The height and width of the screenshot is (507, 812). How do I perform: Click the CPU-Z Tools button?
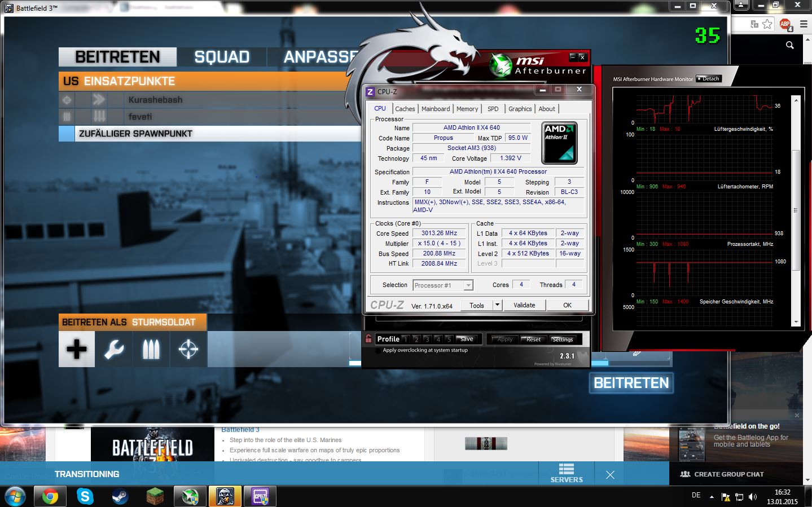pos(477,305)
